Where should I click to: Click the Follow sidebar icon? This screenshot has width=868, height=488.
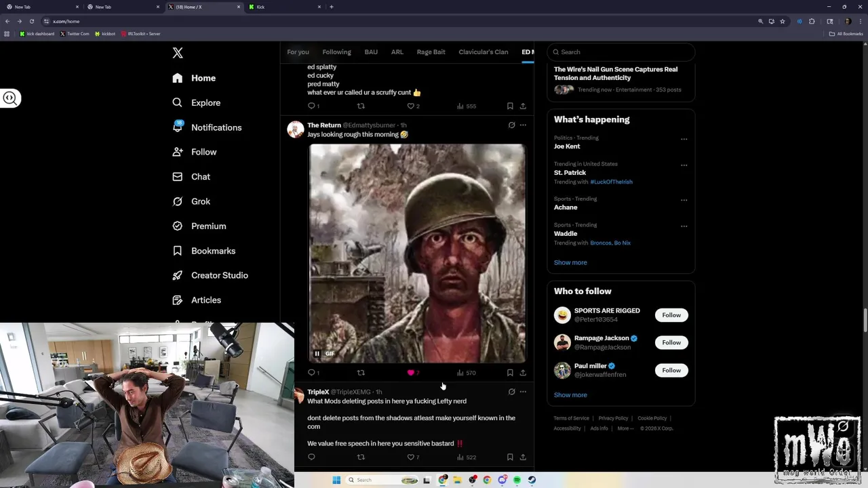coord(178,152)
